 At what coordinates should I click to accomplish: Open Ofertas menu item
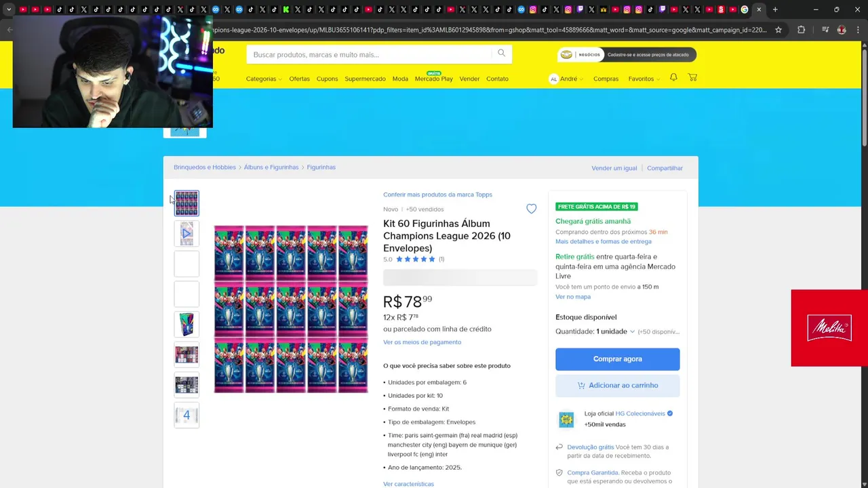pyautogui.click(x=299, y=79)
